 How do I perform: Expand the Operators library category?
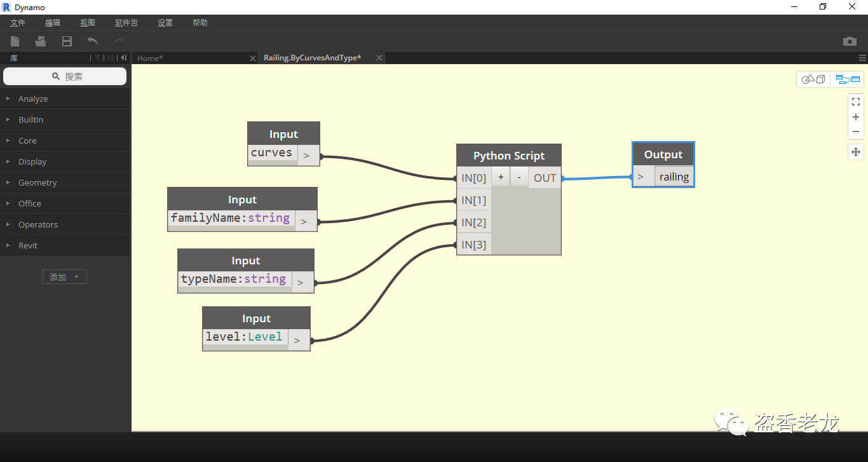point(65,224)
